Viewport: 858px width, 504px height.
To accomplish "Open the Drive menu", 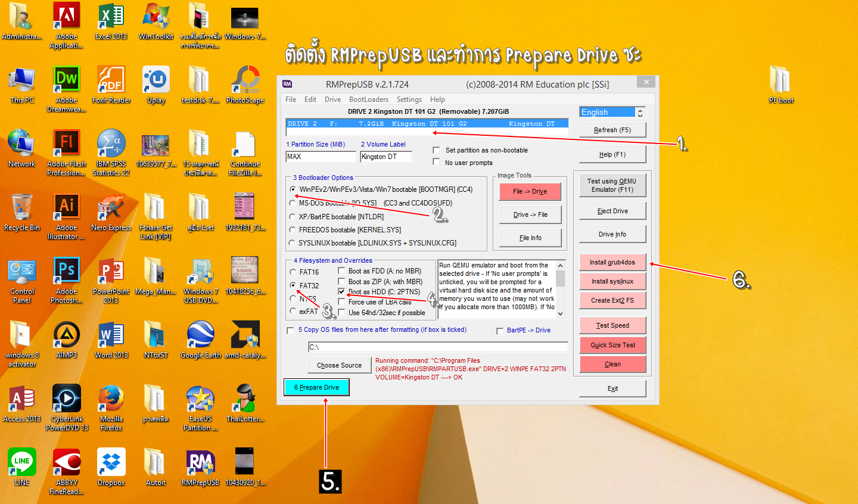I will (x=333, y=99).
